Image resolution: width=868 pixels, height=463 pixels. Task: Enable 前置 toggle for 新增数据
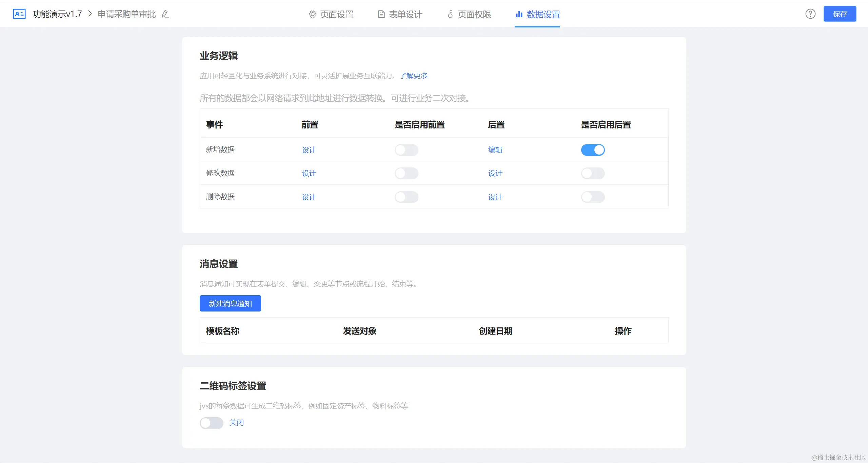[x=406, y=150]
